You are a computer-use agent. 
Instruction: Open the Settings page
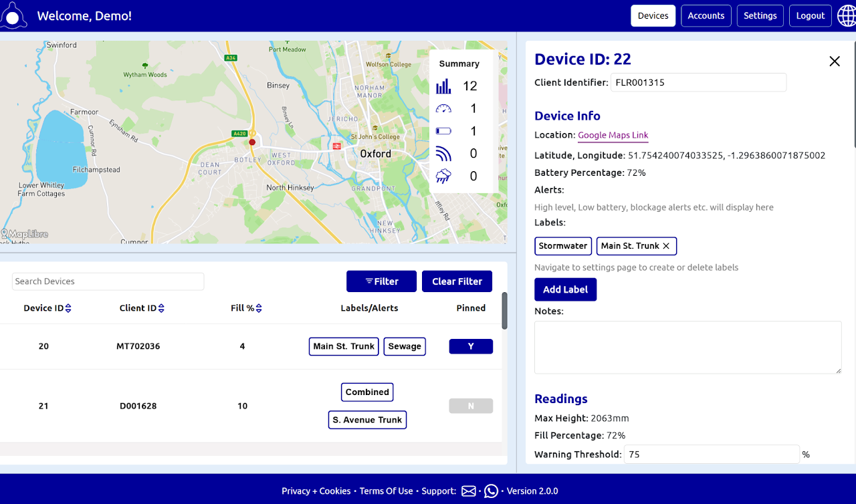(760, 15)
